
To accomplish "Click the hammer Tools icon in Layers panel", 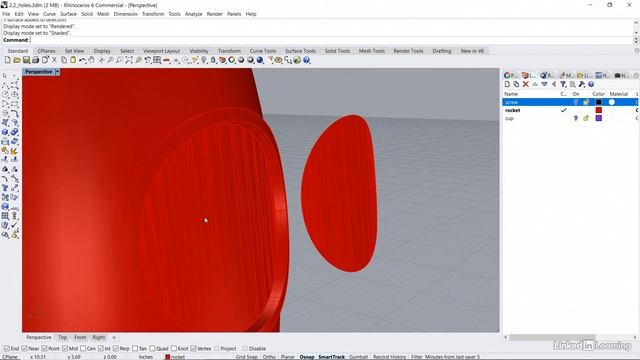I will tap(582, 84).
